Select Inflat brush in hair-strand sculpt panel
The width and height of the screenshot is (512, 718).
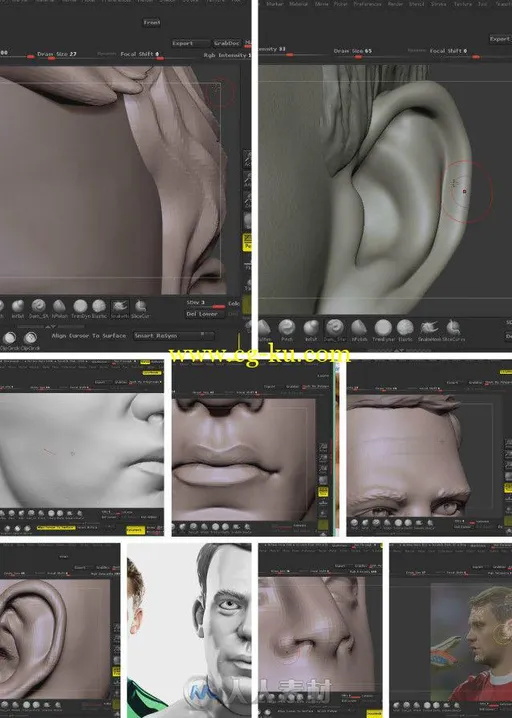(x=18, y=308)
